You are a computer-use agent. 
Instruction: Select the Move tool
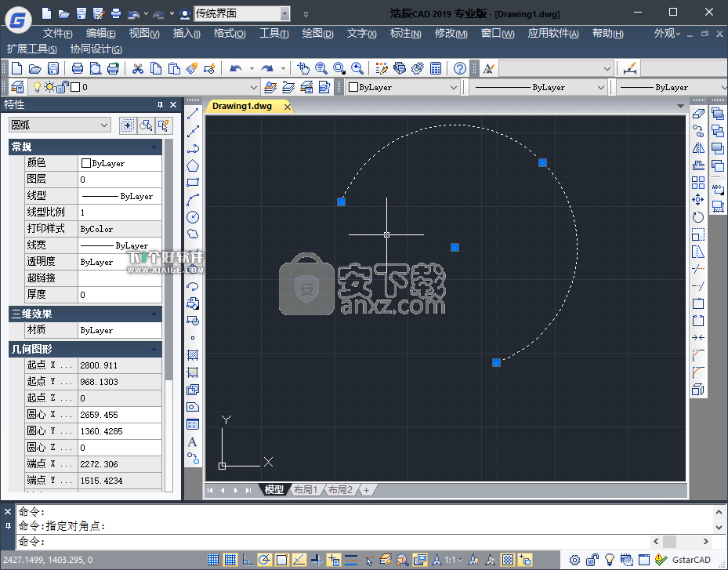[698, 200]
